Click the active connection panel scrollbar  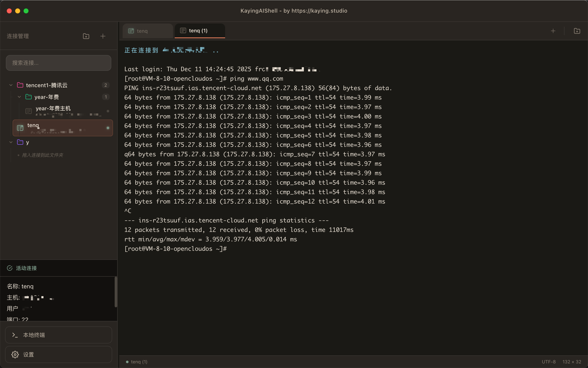[116, 292]
